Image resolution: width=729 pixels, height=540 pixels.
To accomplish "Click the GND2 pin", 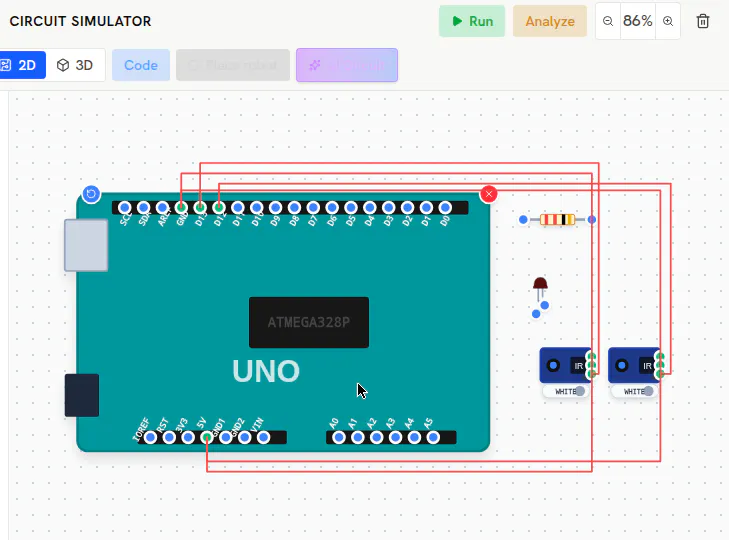I will [245, 437].
